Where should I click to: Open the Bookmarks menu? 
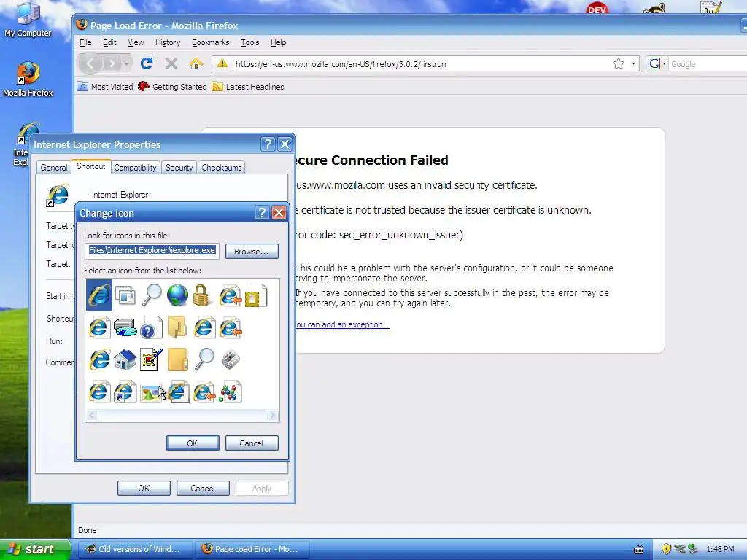click(x=210, y=42)
